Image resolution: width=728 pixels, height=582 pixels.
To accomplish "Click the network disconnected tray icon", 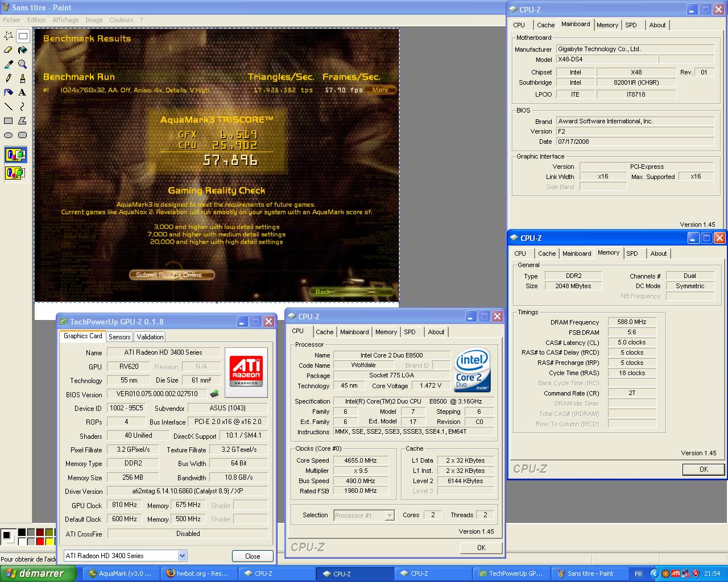I will point(686,573).
